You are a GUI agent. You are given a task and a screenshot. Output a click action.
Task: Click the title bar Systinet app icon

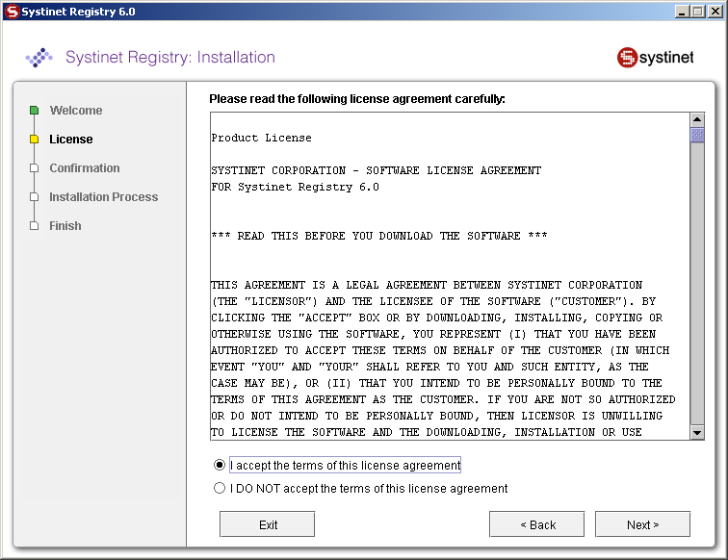tap(13, 12)
